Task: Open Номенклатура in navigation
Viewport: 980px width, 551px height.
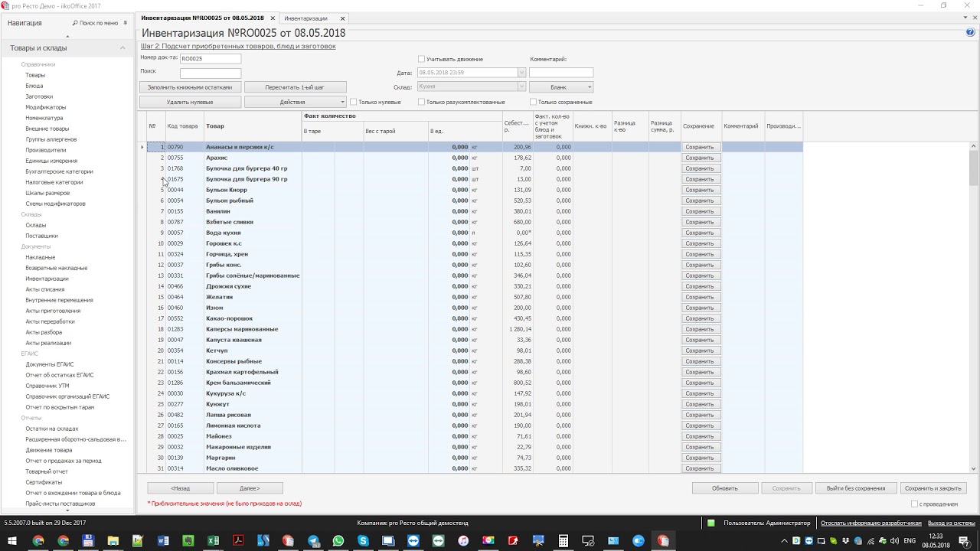Action: pyautogui.click(x=44, y=118)
